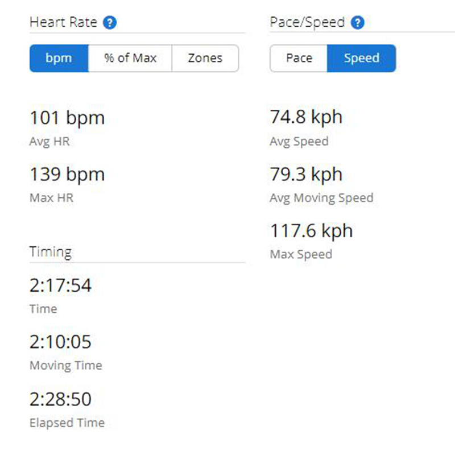Show heart rate as % of Max

pos(130,58)
